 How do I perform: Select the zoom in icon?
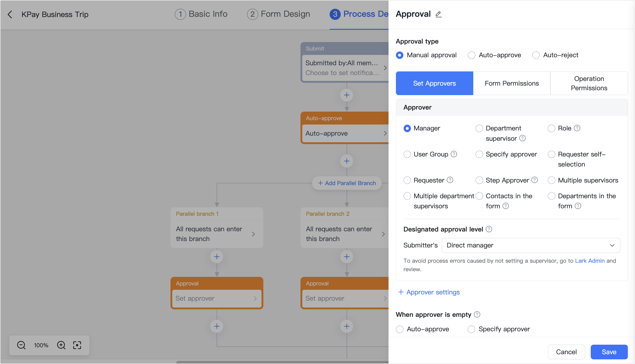click(61, 345)
